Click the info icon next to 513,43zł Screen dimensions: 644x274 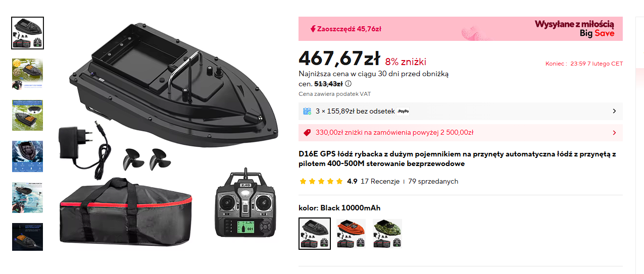click(349, 84)
